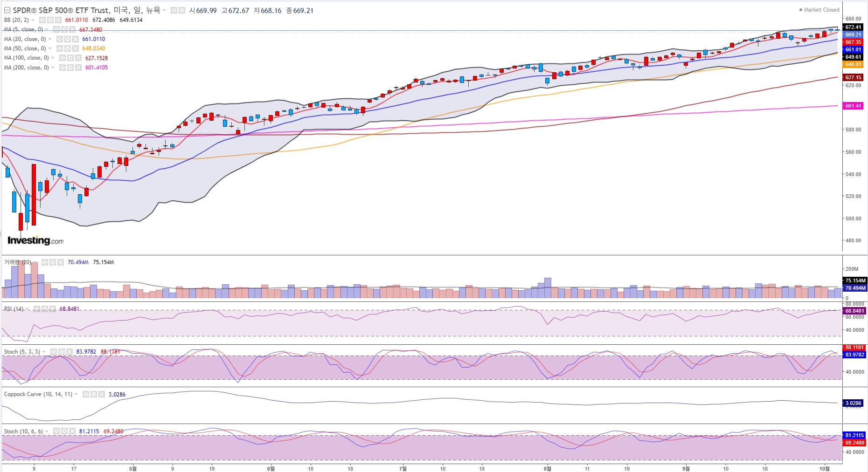Remove MA (200, close, 0) indicator
Image resolution: width=868 pixels, height=472 pixels.
(78, 68)
